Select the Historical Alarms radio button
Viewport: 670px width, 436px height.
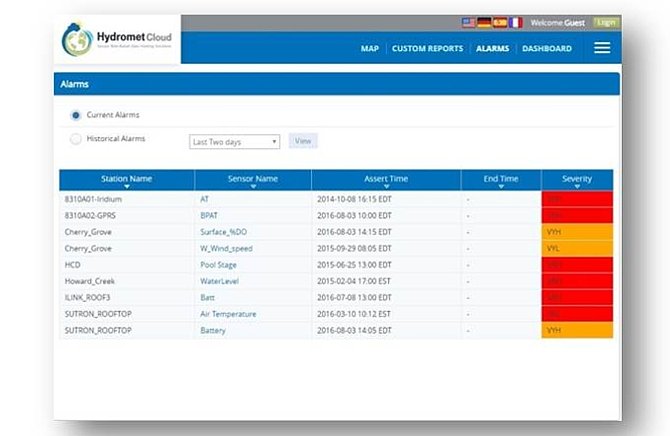tap(76, 139)
